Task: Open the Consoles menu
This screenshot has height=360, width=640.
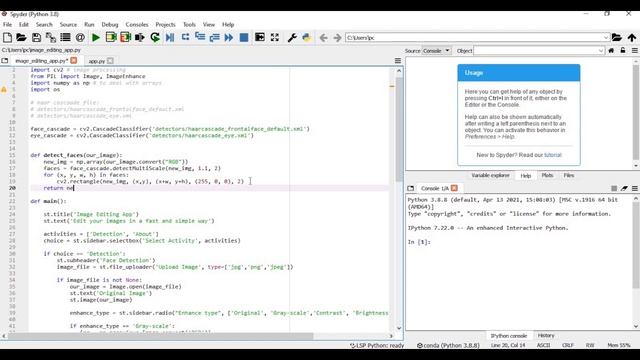Action: [x=137, y=24]
